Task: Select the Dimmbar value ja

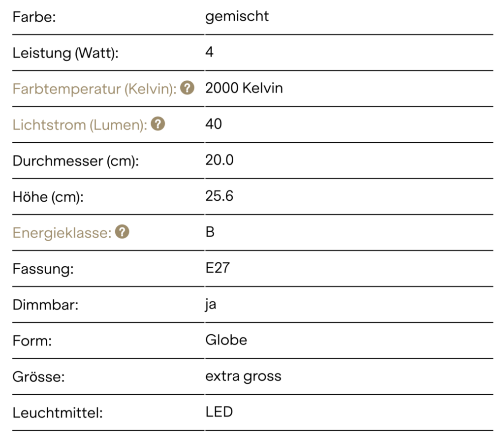Action: point(211,304)
